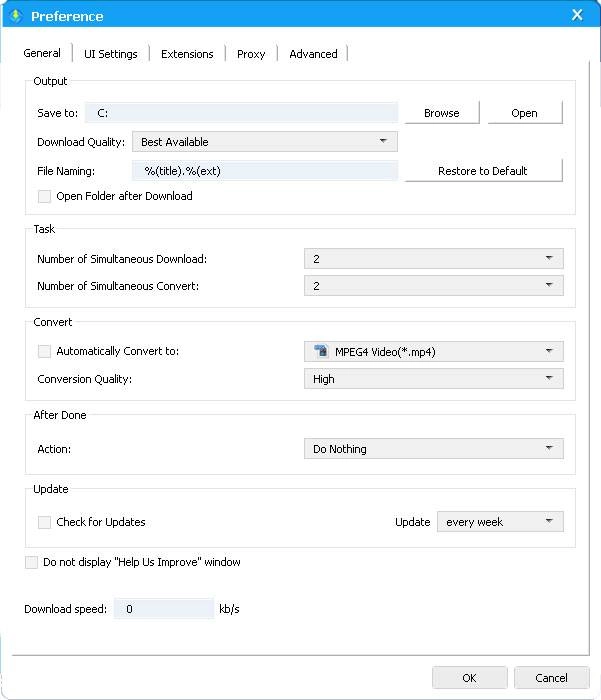Click the Download speed: label
Image resolution: width=601 pixels, height=700 pixels.
(x=65, y=609)
